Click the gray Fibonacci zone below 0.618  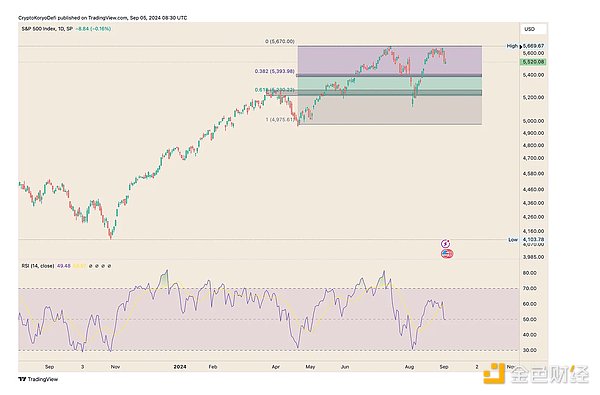coord(389,109)
